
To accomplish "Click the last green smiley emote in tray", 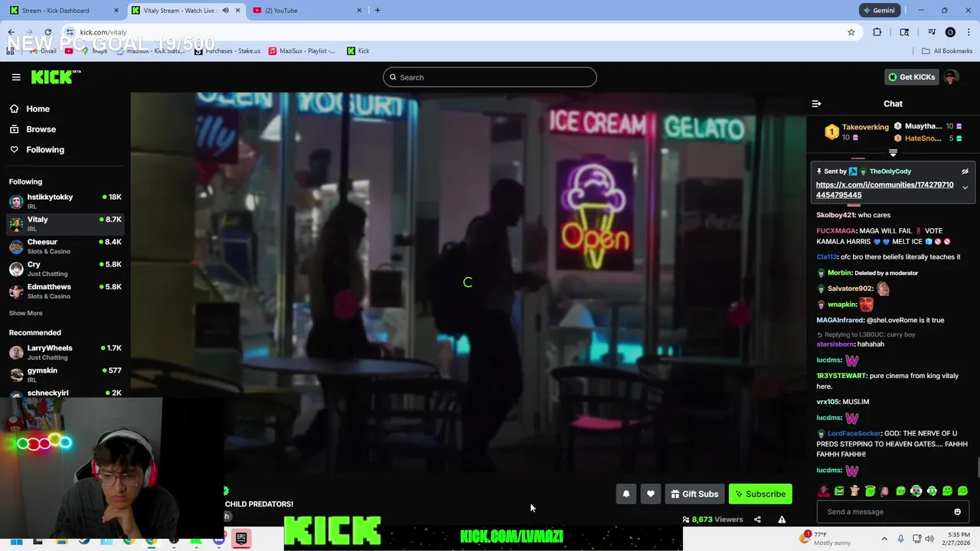I will pyautogui.click(x=962, y=491).
